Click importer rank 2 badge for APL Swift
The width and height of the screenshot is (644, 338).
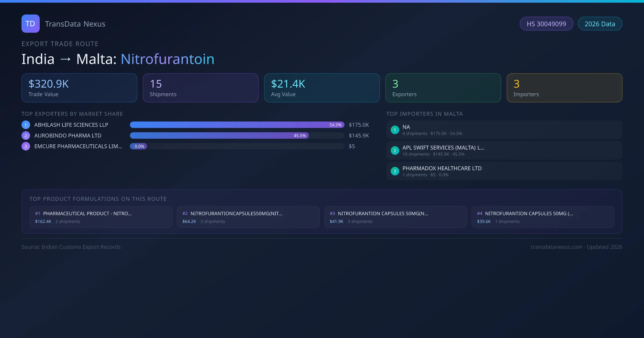[395, 150]
